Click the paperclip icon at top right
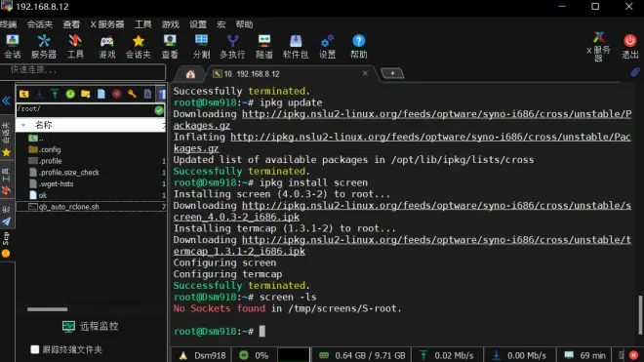Viewport: 644px width, 362px height. tap(635, 73)
